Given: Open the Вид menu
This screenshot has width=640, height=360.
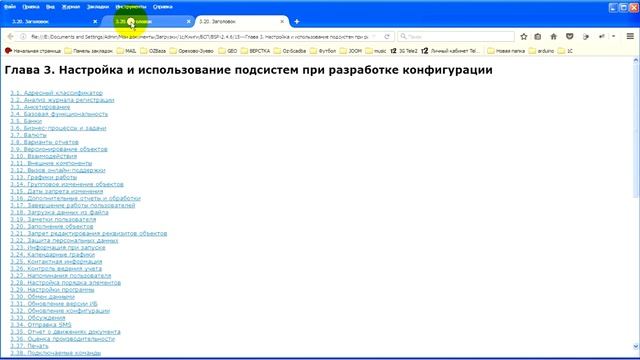Looking at the screenshot, I should pos(50,7).
